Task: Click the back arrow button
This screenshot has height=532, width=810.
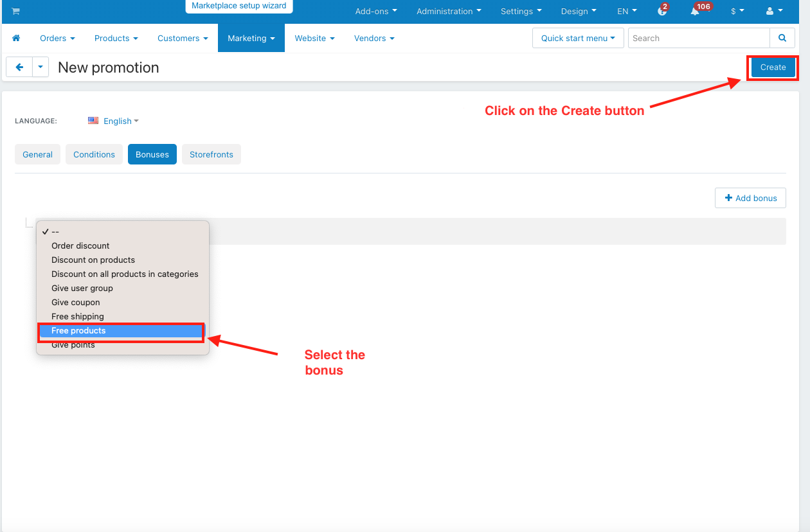Action: [x=19, y=67]
